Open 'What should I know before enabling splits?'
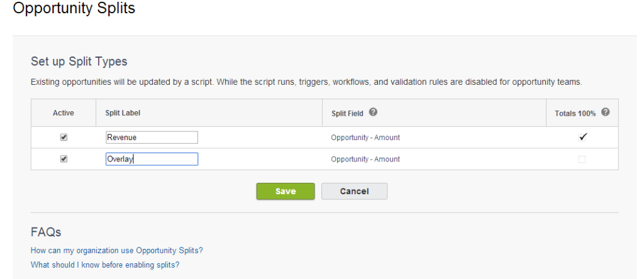 (105, 265)
